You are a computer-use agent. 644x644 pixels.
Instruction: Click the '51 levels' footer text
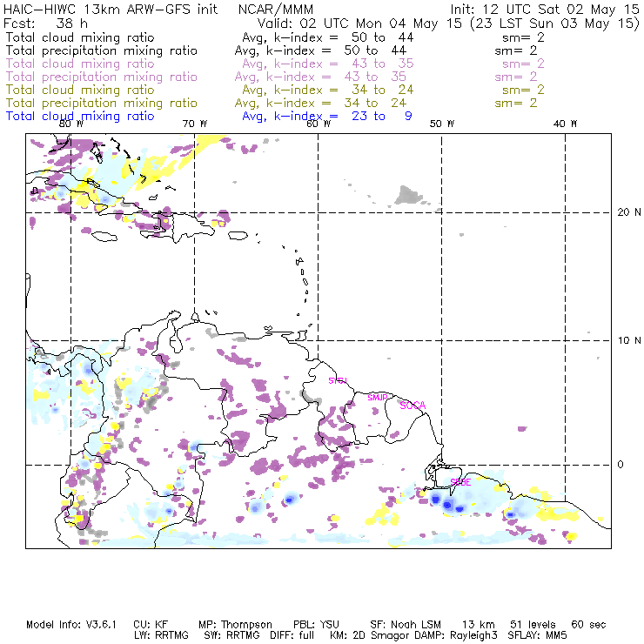click(533, 625)
